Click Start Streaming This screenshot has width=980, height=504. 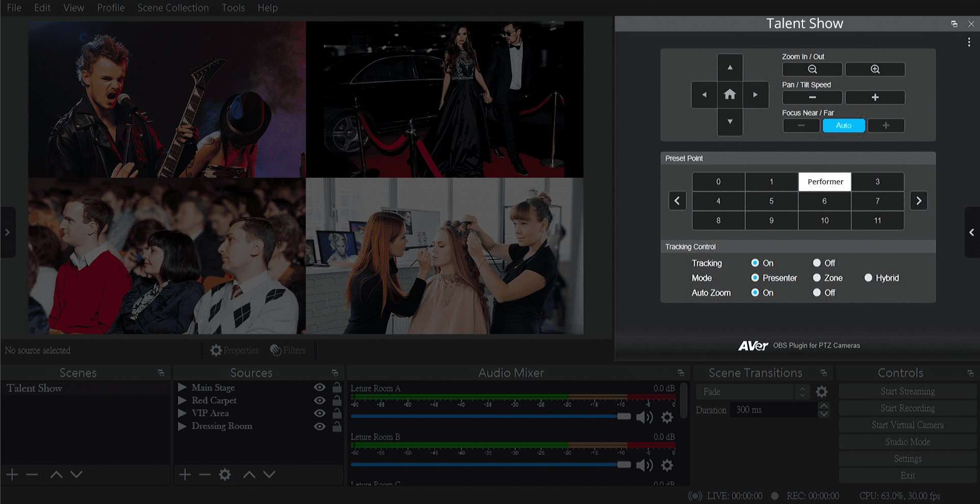point(908,392)
